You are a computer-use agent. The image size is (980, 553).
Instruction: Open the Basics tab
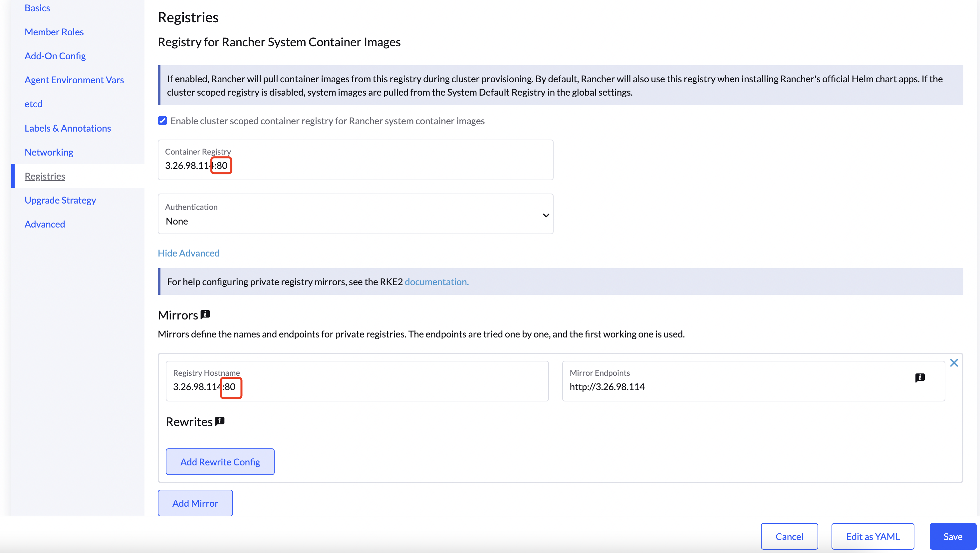coord(37,8)
